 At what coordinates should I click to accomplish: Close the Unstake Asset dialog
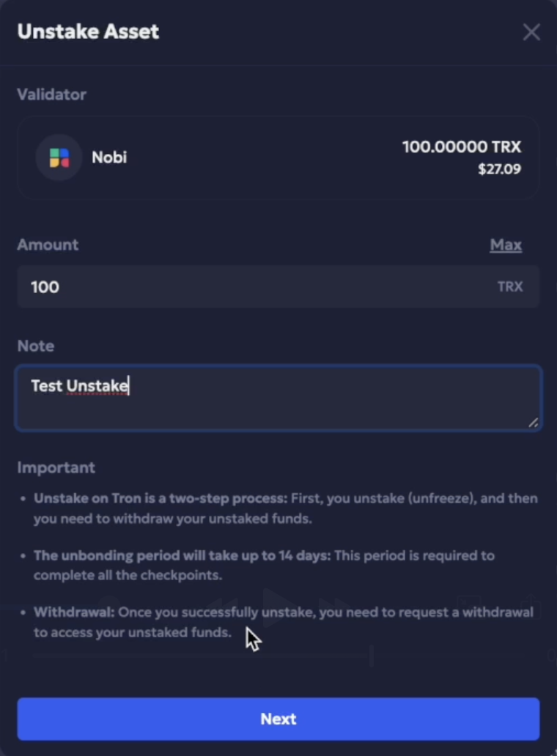pyautogui.click(x=531, y=32)
